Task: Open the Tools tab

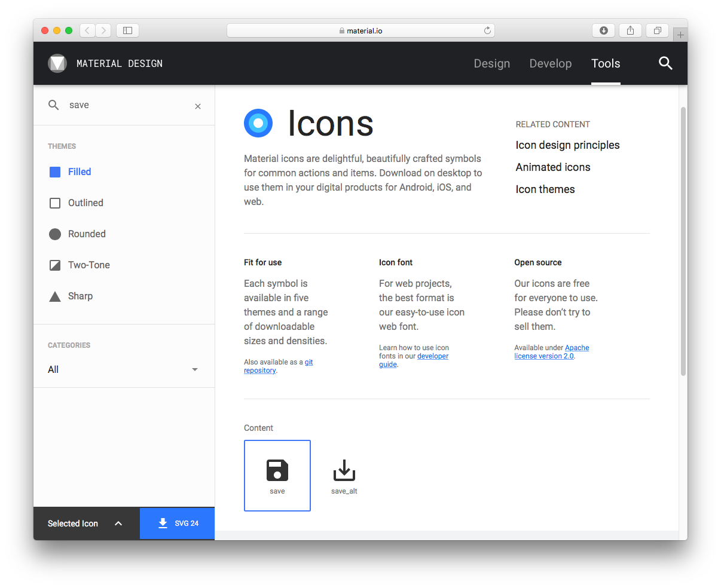Action: (x=606, y=63)
